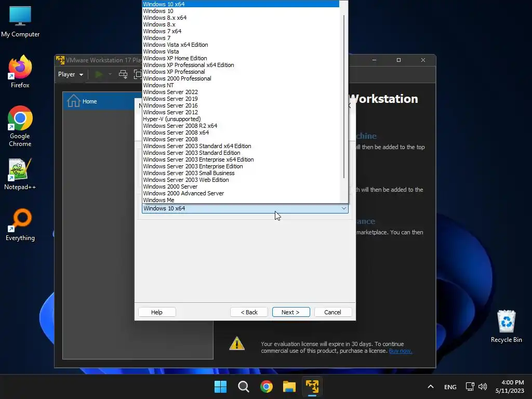The height and width of the screenshot is (399, 532).
Task: Click the VMware full screen toolbar icon
Action: [x=137, y=74]
